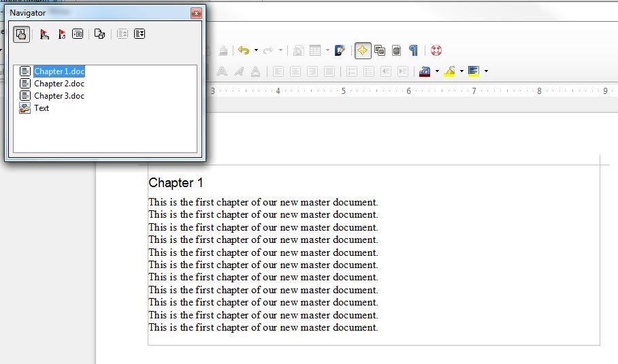The image size is (618, 364).
Task: Select Chapter 2.doc in Navigator list
Action: pos(59,84)
